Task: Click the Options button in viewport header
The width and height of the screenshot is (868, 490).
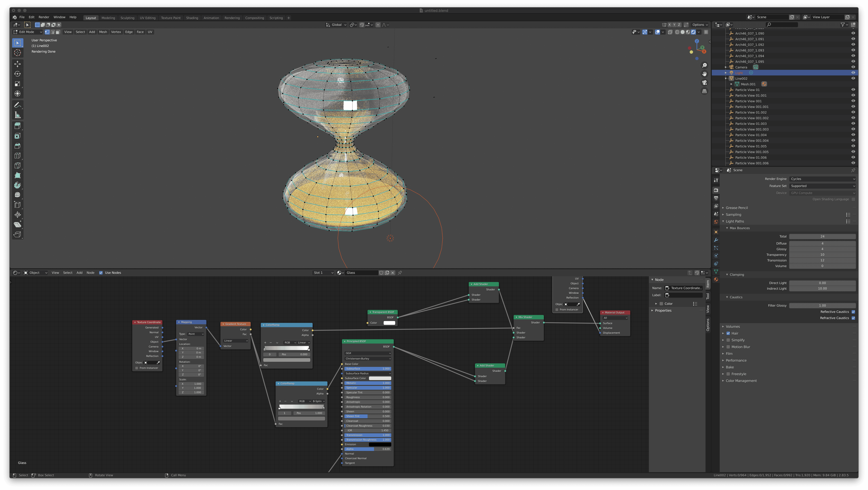Action: point(700,25)
